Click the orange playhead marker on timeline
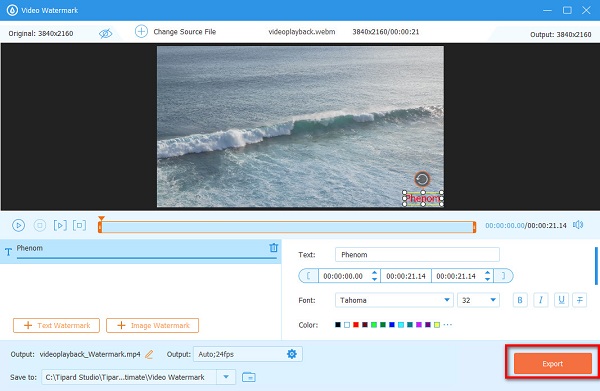This screenshot has width=600, height=391. [101, 218]
